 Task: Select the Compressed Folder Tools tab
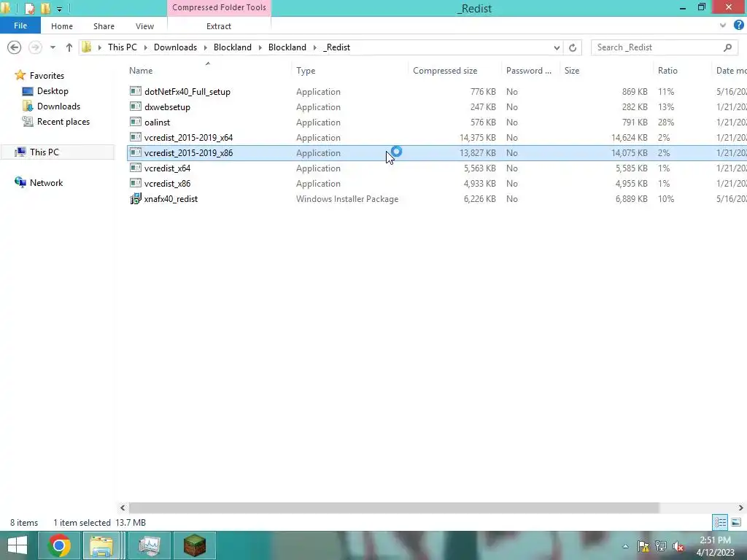point(219,7)
